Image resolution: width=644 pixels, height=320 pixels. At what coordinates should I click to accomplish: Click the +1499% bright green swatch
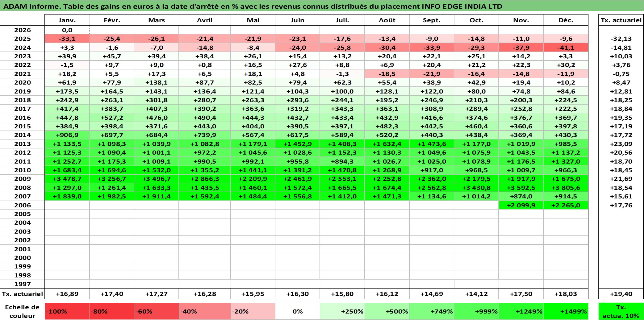point(566,311)
